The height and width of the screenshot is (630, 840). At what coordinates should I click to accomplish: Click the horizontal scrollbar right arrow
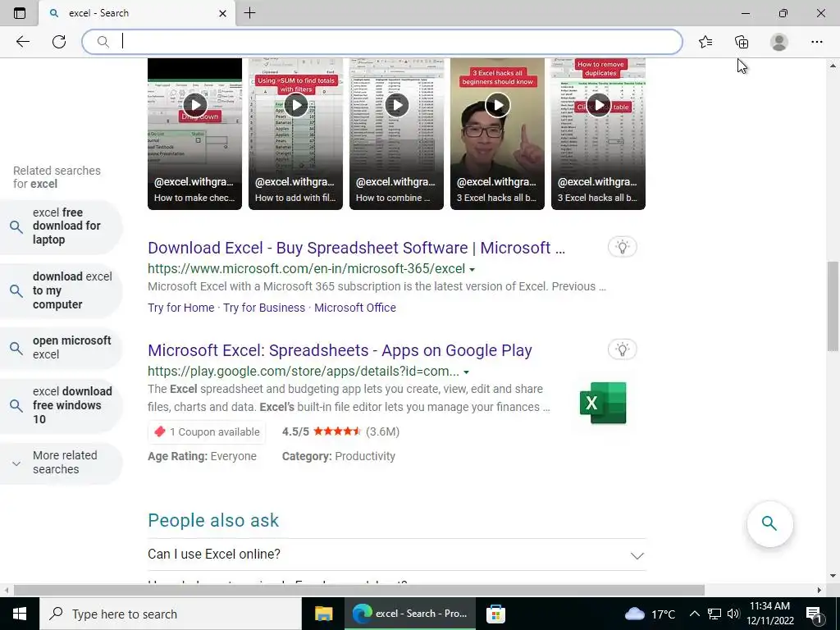click(x=819, y=590)
